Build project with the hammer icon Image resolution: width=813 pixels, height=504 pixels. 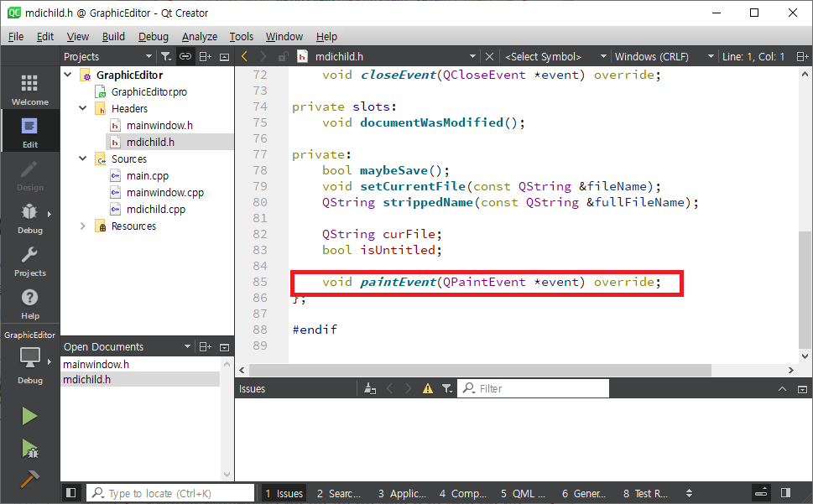coord(29,479)
